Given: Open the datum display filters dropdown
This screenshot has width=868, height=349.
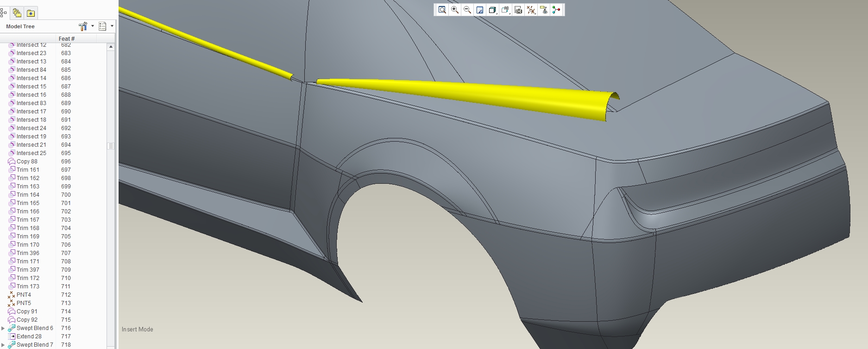Looking at the screenshot, I should point(531,10).
